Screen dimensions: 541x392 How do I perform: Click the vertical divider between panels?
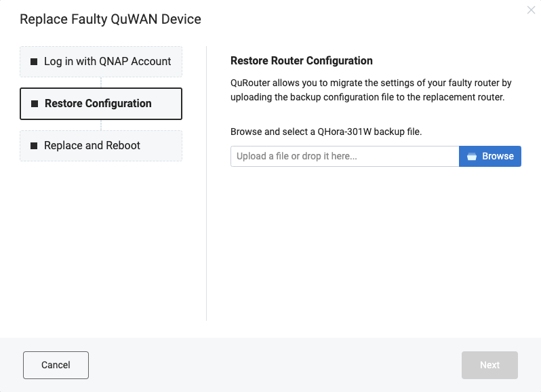click(x=206, y=184)
